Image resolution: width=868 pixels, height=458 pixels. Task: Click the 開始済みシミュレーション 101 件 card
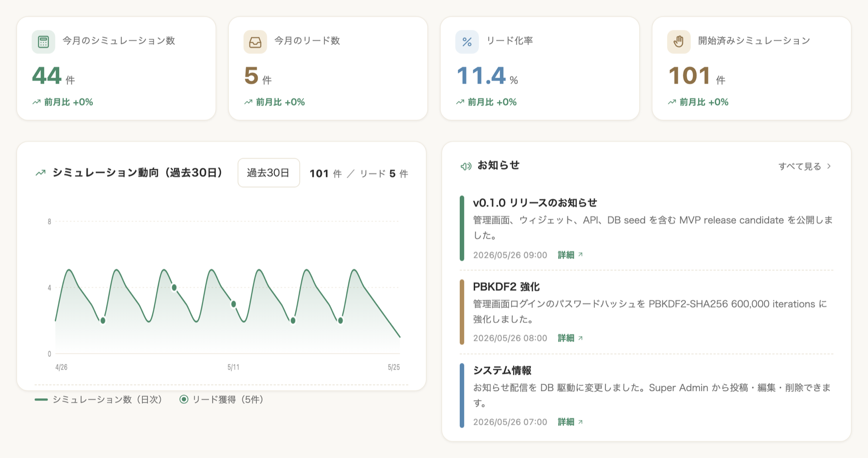751,68
